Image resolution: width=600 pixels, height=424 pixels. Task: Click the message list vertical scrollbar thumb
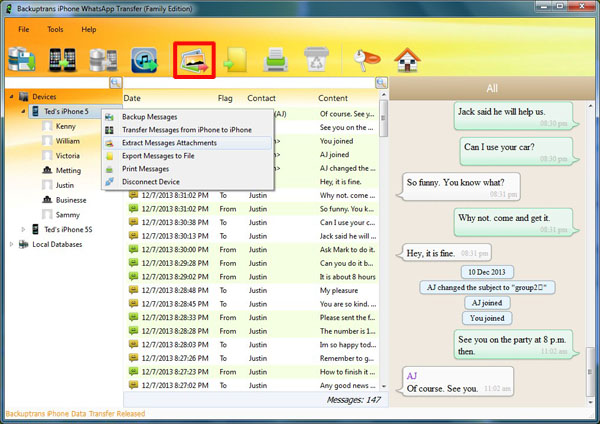[x=383, y=118]
